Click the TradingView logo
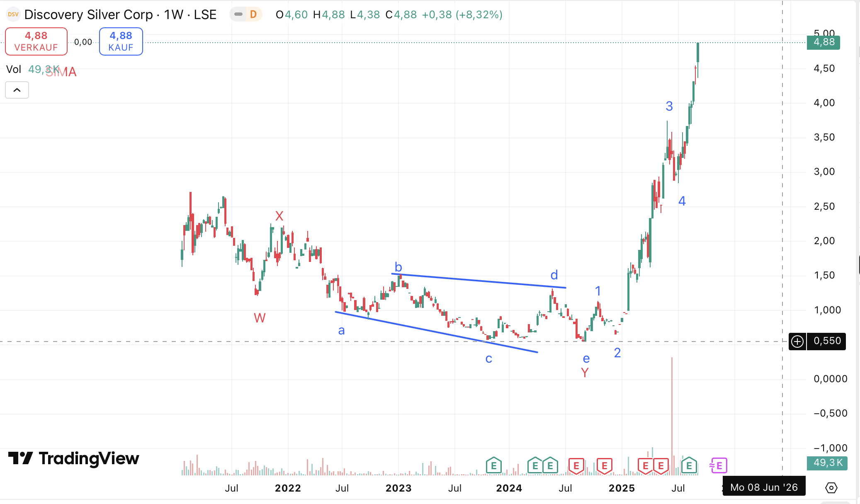This screenshot has height=504, width=860. pyautogui.click(x=74, y=458)
